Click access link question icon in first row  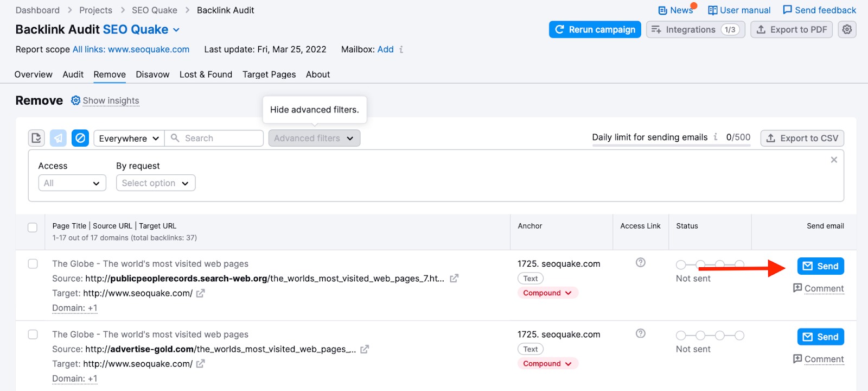point(641,262)
